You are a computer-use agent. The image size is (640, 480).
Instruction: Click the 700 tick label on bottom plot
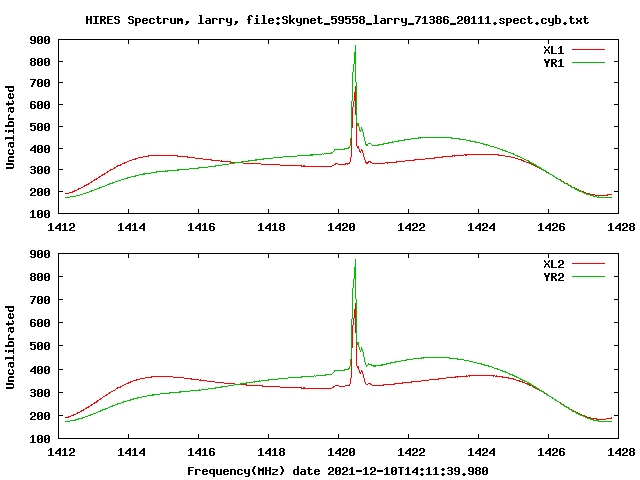click(x=40, y=300)
